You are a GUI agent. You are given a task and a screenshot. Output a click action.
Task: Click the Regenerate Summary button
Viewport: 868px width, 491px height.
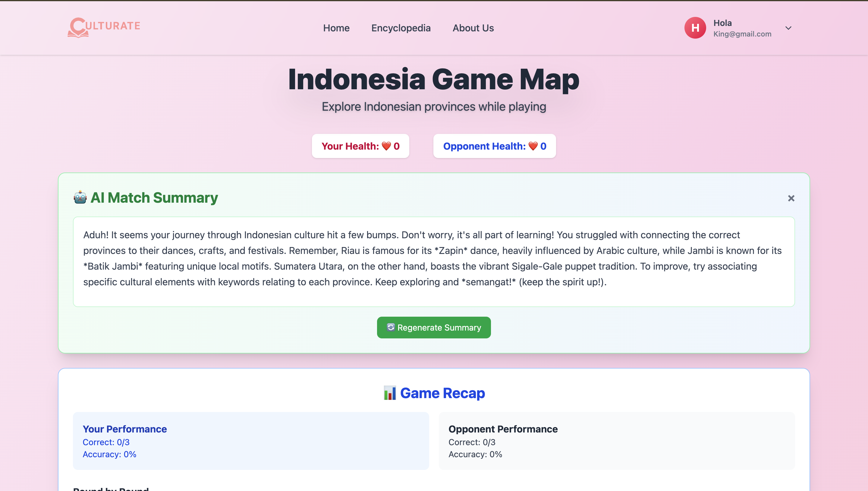click(x=434, y=328)
